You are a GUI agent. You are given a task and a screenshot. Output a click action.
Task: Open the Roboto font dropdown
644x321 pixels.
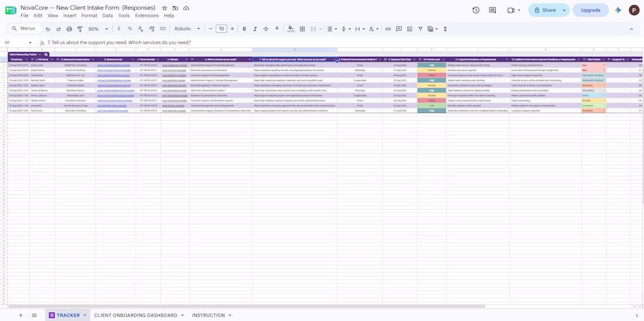187,29
